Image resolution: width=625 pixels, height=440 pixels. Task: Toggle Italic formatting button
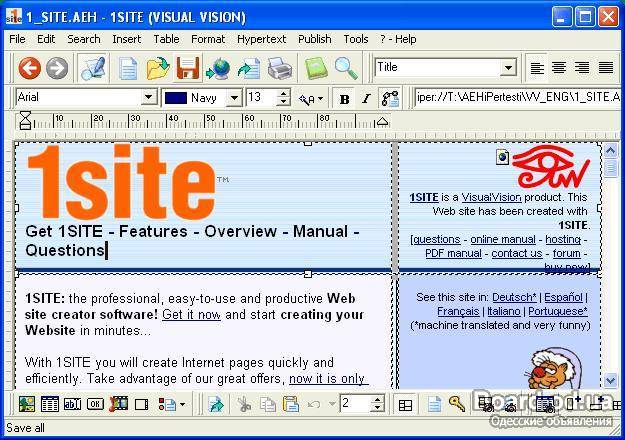366,98
